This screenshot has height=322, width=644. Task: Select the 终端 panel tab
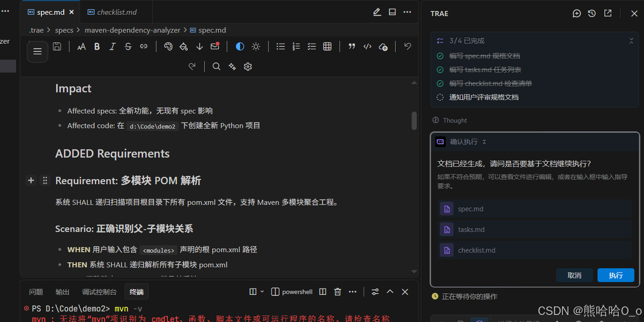click(x=136, y=292)
